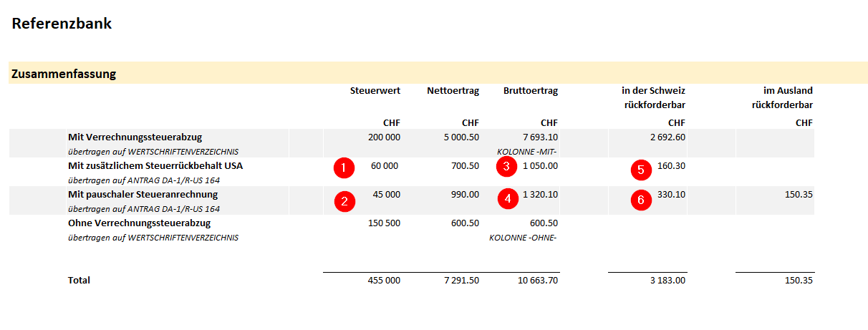
Task: Click the Referenzbank title
Action: tap(62, 24)
